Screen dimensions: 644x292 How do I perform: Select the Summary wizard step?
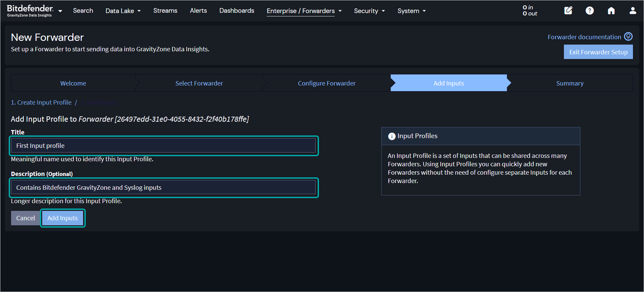tap(570, 83)
